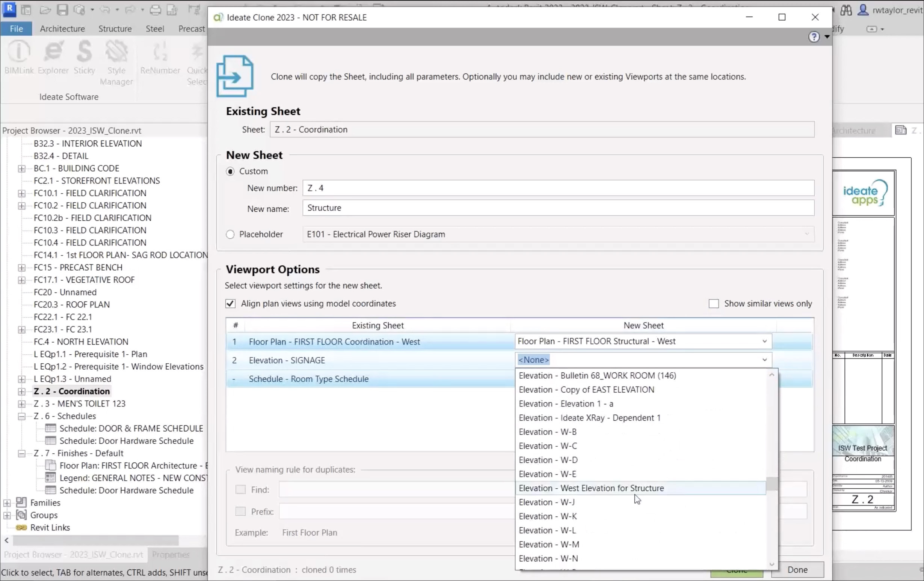Click the binoculars search icon
Image resolution: width=924 pixels, height=581 pixels.
(846, 10)
